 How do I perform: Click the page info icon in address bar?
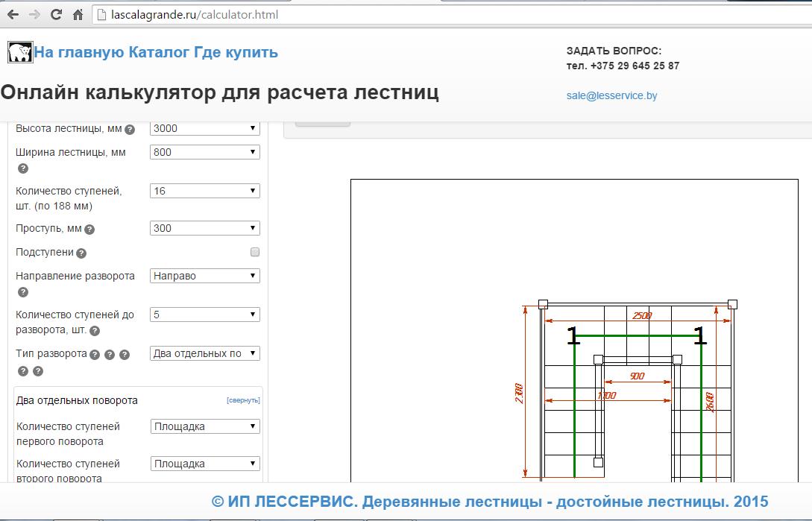[102, 14]
